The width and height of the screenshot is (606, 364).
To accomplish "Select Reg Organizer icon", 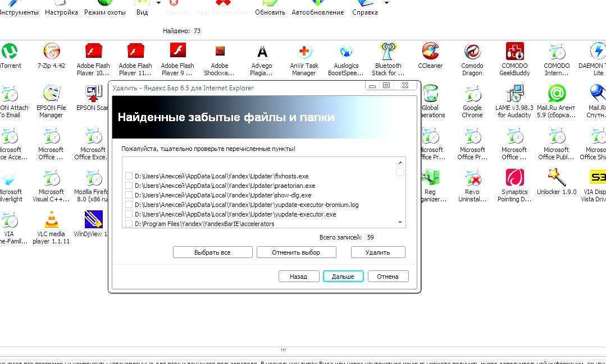I will 430,178.
